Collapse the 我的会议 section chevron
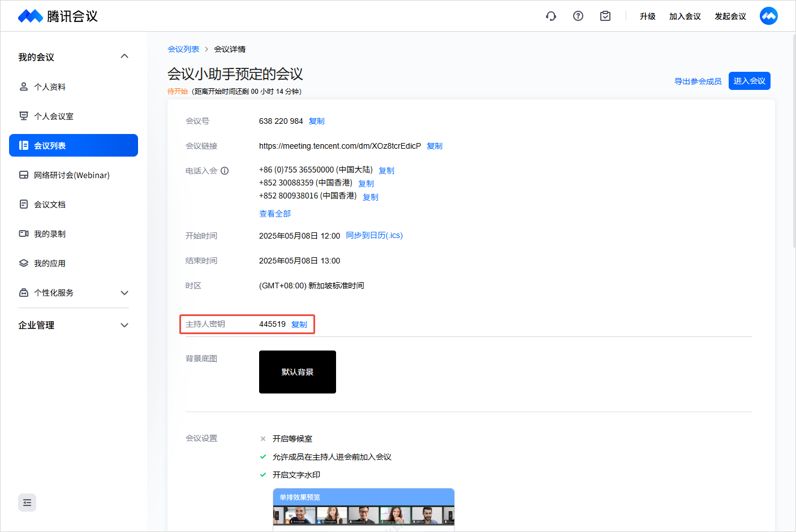Viewport: 796px width, 532px height. (x=124, y=56)
